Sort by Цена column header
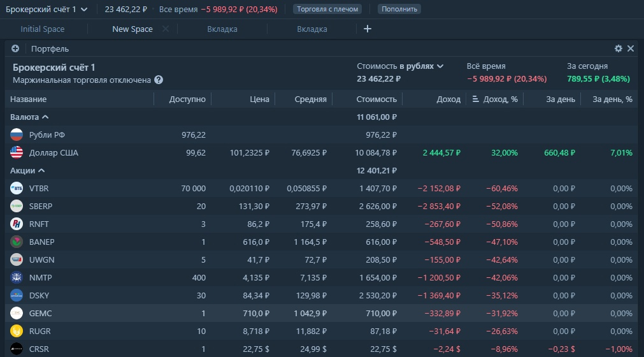This screenshot has height=357, width=644. pyautogui.click(x=259, y=99)
